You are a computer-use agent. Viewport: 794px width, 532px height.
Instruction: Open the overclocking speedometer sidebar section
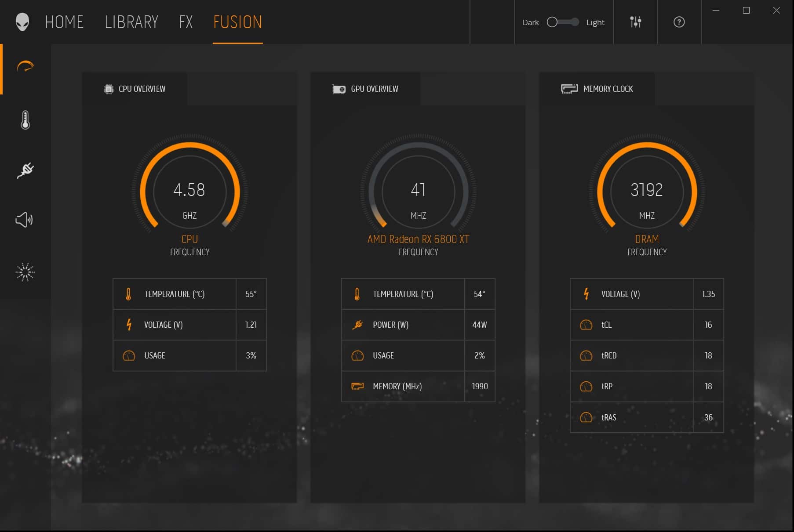click(25, 66)
